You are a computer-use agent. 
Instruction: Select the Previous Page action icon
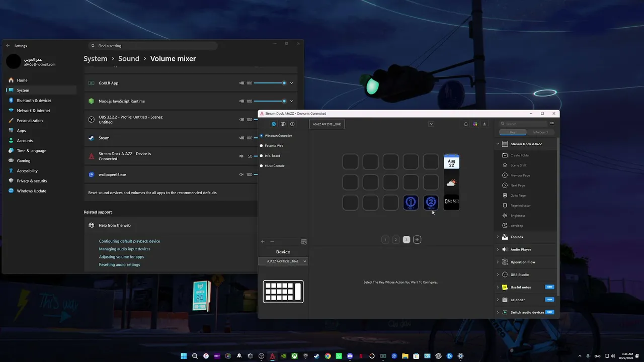coord(505,175)
